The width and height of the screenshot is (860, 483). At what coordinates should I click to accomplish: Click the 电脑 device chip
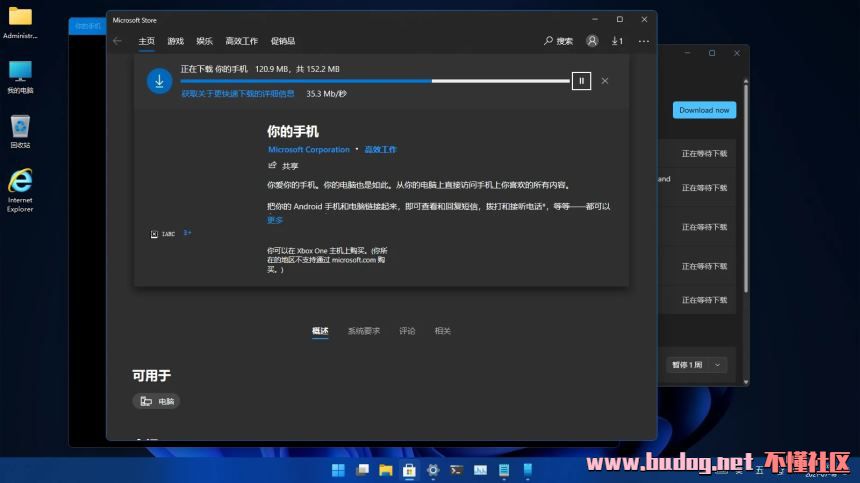(x=156, y=401)
